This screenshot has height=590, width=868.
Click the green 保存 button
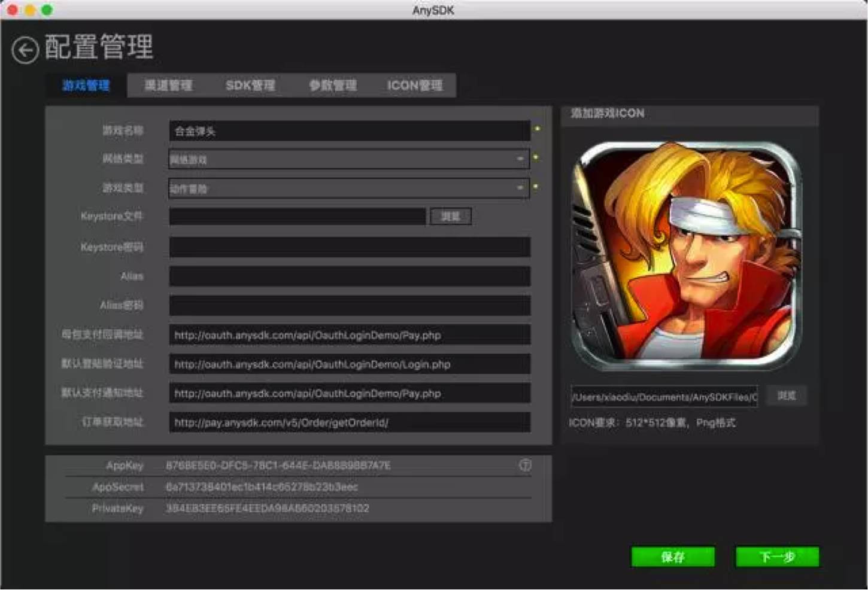point(673,557)
